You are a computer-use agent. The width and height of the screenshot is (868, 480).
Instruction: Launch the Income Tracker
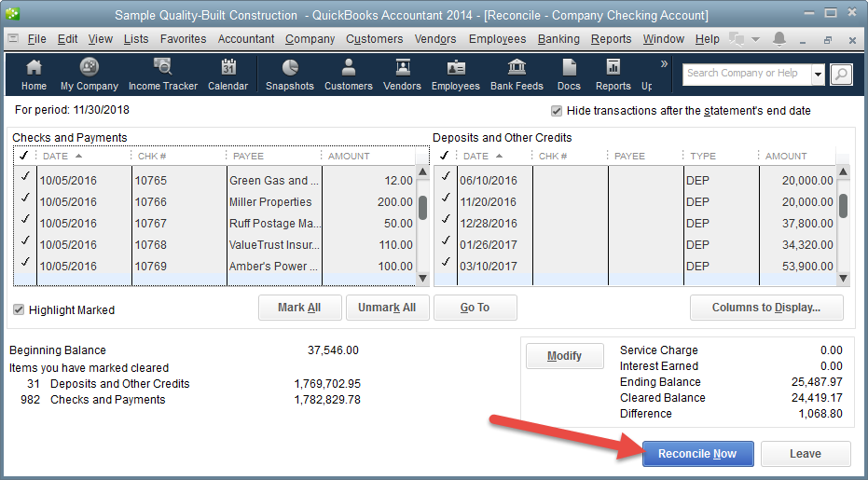[163, 75]
